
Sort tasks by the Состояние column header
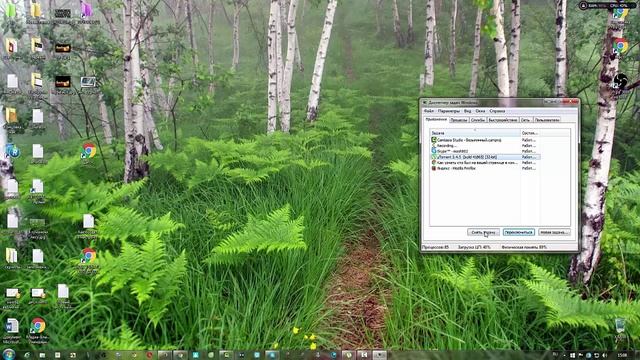click(x=530, y=133)
